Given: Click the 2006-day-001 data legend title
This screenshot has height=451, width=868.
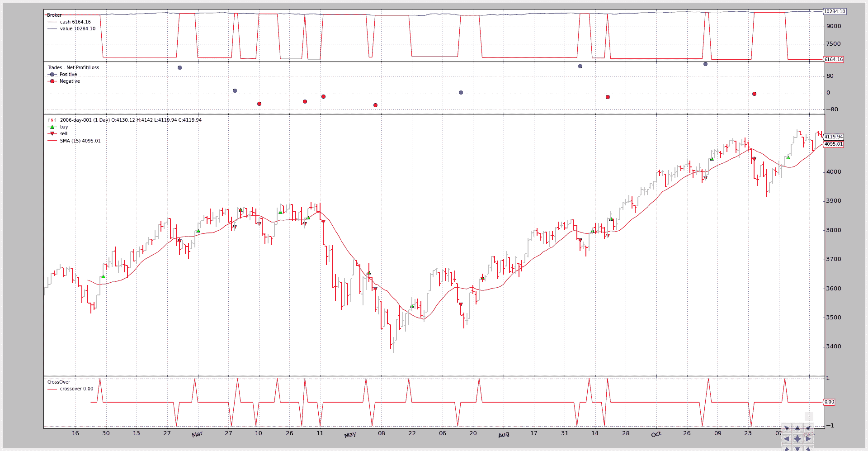Looking at the screenshot, I should [131, 120].
